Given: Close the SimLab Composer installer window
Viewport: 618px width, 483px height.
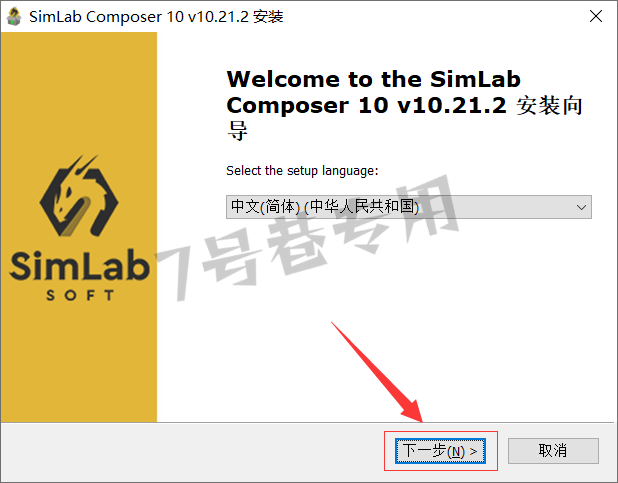Looking at the screenshot, I should point(596,16).
